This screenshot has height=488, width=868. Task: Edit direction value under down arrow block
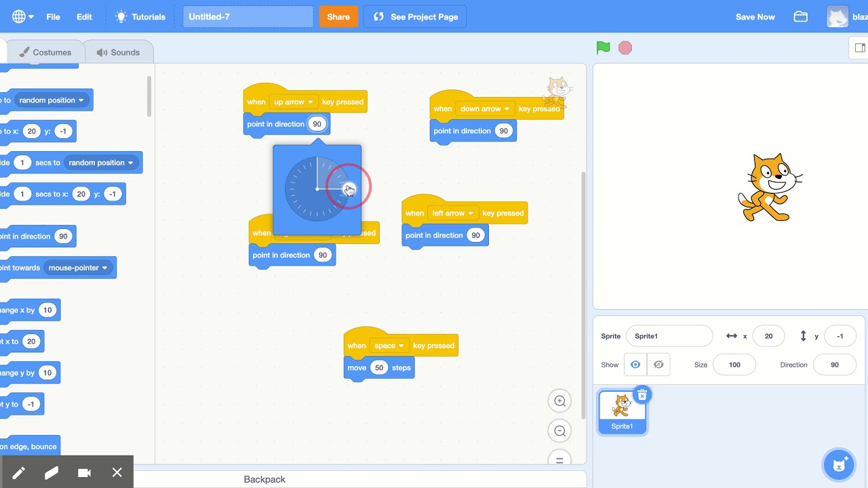pos(503,131)
